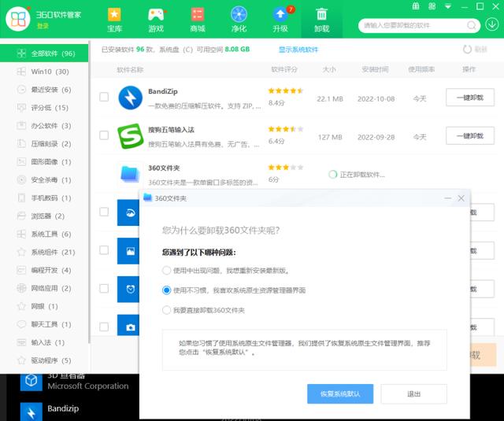This screenshot has width=504, height=421.
Task: Close the 360文件夹 uninstall dialog
Action: pyautogui.click(x=461, y=198)
